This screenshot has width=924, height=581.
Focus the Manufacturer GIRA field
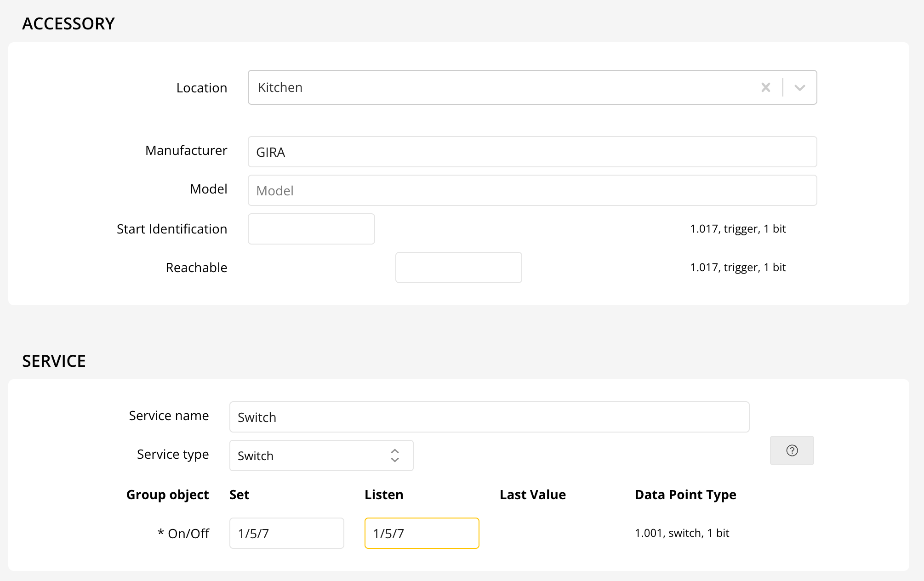pyautogui.click(x=532, y=152)
